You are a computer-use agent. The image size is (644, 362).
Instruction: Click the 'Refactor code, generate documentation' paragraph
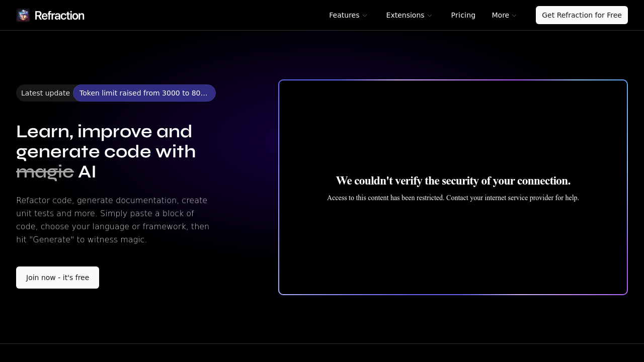[113, 220]
